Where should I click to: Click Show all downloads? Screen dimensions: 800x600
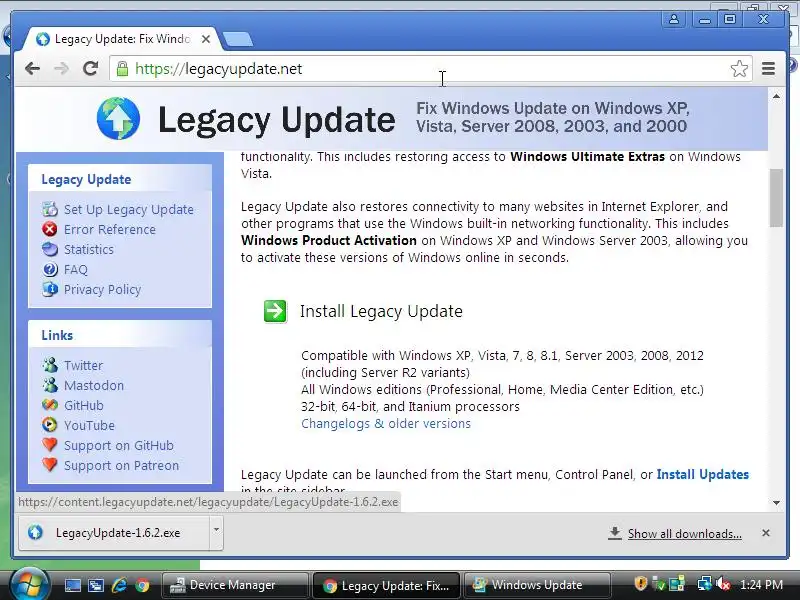[x=685, y=534]
